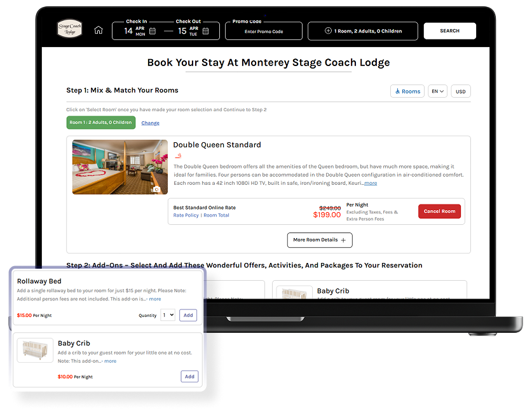Click the no-smoking icon under Double Queen Standard
Screen dimensions: 532x411
pyautogui.click(x=178, y=156)
